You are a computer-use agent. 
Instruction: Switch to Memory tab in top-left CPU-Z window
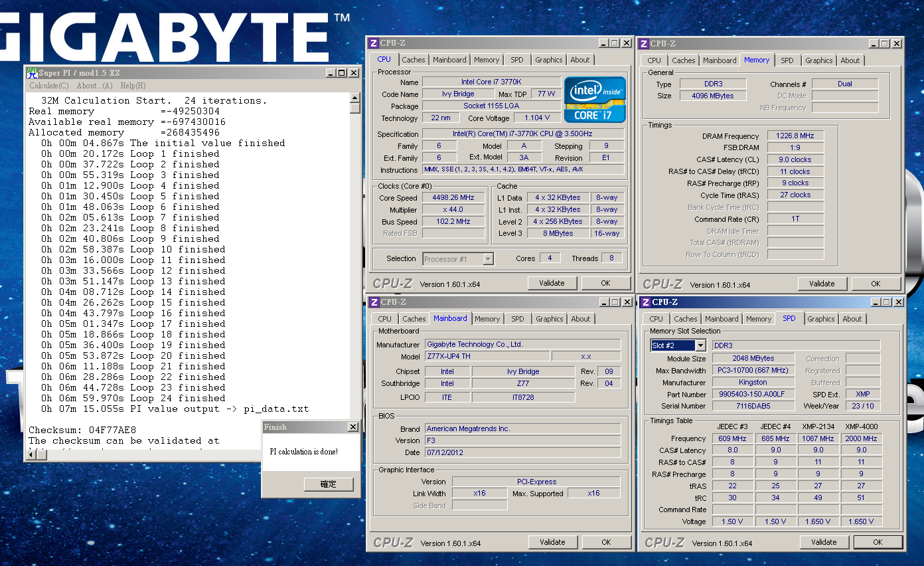pyautogui.click(x=487, y=60)
